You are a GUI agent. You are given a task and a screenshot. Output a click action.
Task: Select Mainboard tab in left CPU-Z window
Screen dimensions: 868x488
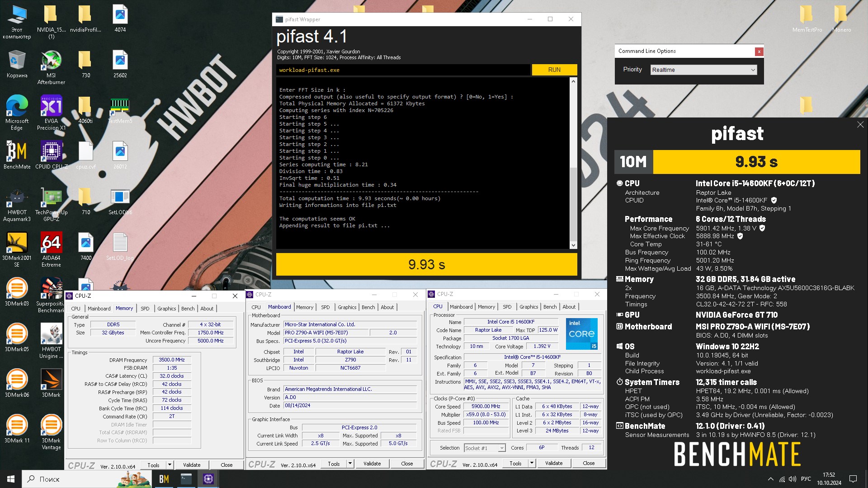pyautogui.click(x=99, y=309)
